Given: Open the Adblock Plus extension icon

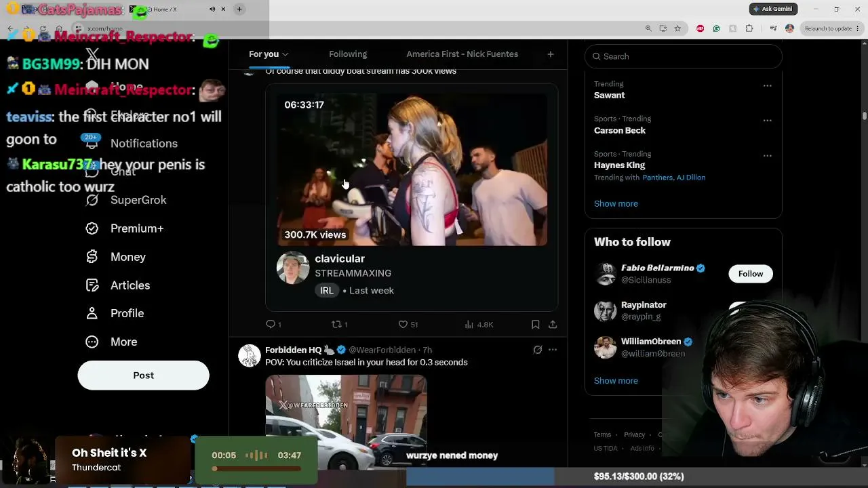Looking at the screenshot, I should coord(700,28).
